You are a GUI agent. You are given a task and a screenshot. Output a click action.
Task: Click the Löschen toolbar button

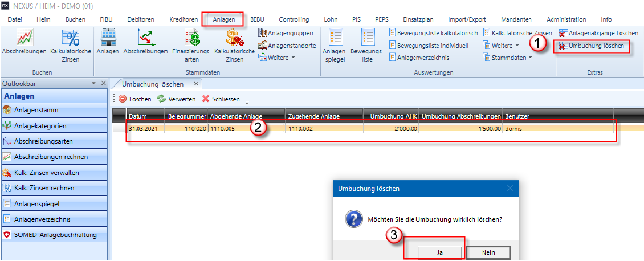pyautogui.click(x=134, y=99)
